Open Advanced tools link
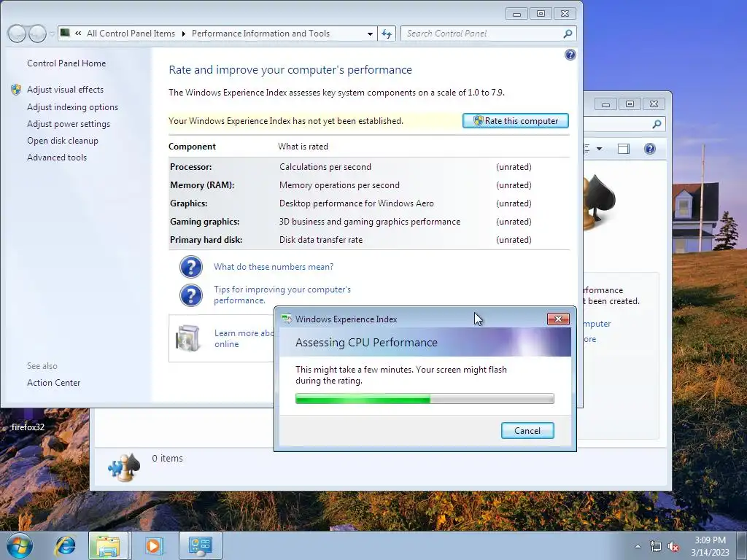The height and width of the screenshot is (560, 747). (57, 157)
